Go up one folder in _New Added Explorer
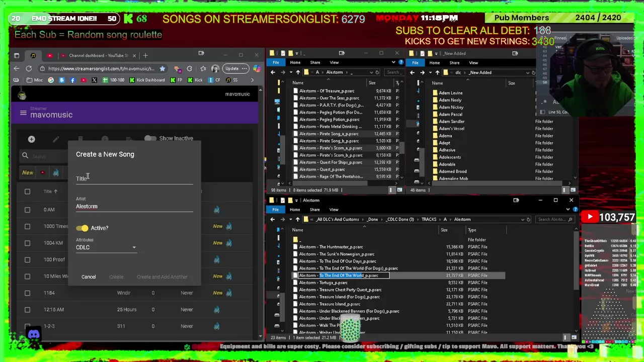 point(437,72)
